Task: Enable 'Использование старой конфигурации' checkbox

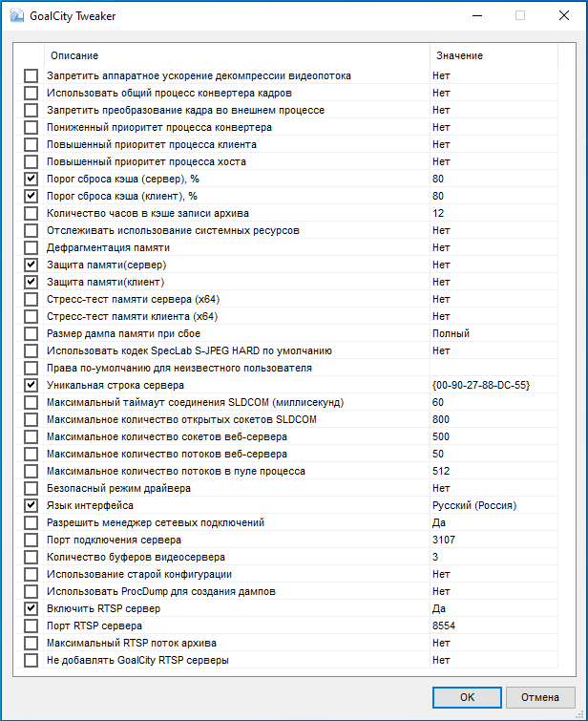Action: point(31,574)
